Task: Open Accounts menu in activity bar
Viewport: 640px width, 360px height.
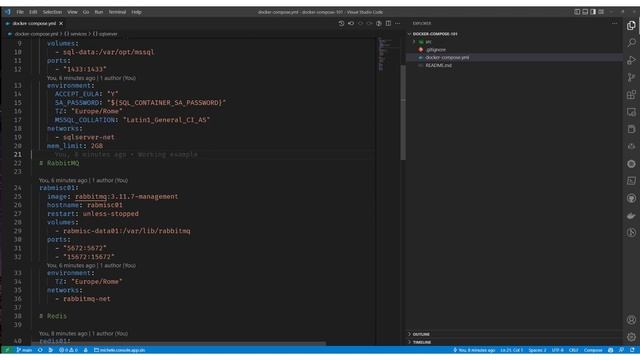Action: point(631,320)
